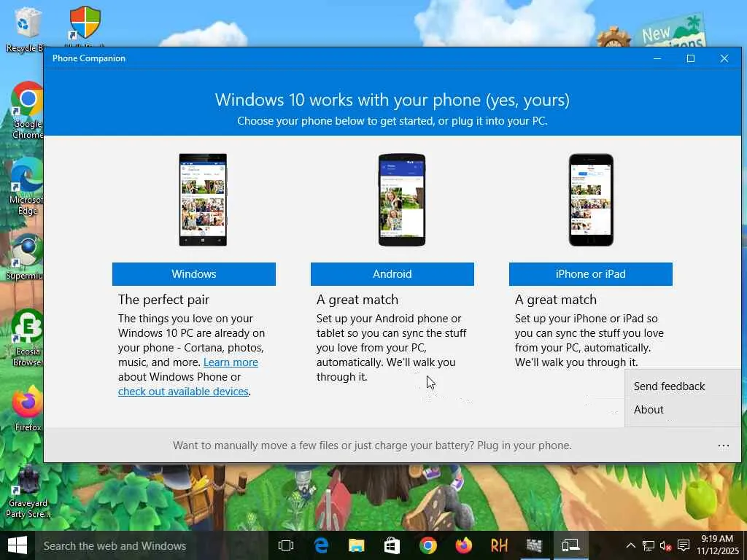Open the Action Center notifications icon
The width and height of the screenshot is (747, 560).
click(684, 545)
